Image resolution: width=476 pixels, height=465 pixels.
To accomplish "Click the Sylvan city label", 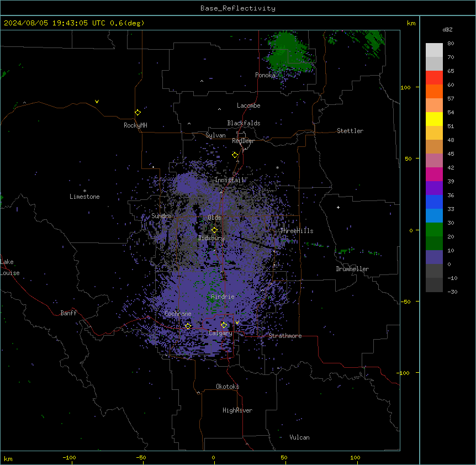I will tap(215, 135).
